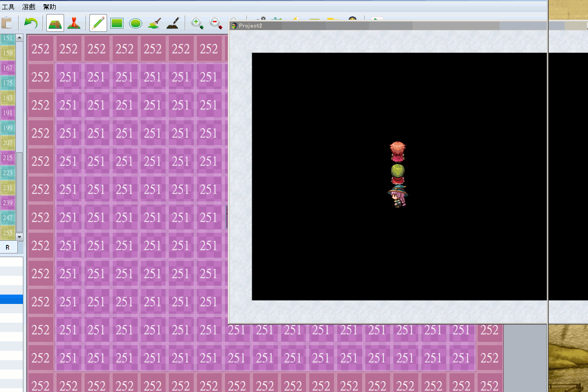Viewport: 588px width, 392px height.
Task: Select the Ellipse drawing tool
Action: click(135, 23)
